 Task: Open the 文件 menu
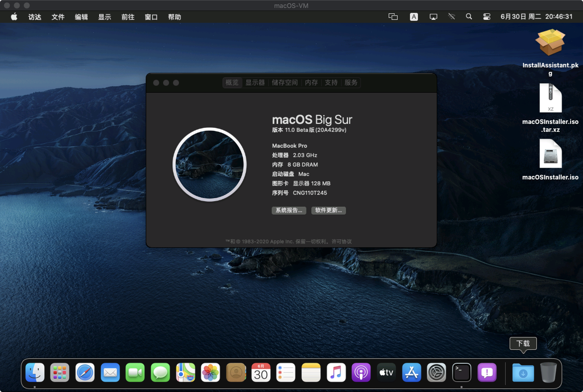click(x=58, y=17)
